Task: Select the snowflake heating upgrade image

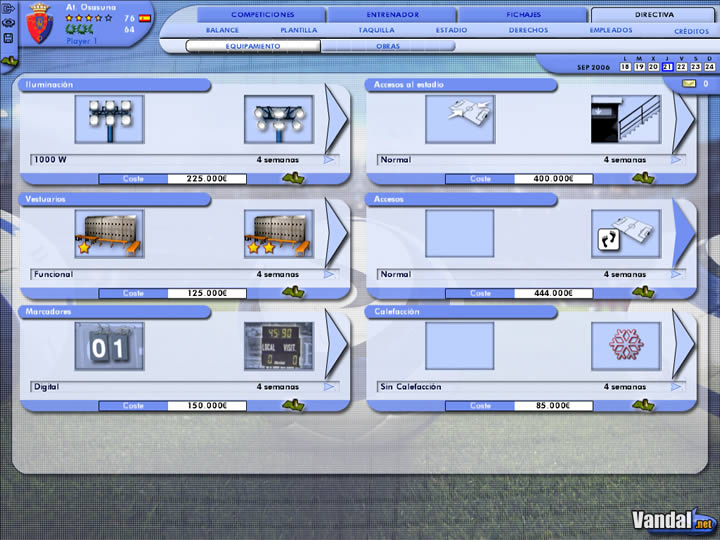Action: [626, 346]
